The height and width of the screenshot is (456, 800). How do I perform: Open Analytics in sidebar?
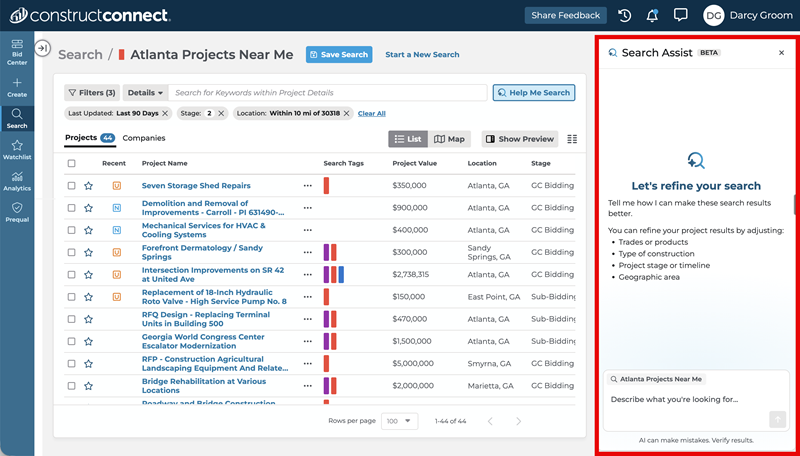coord(17,181)
